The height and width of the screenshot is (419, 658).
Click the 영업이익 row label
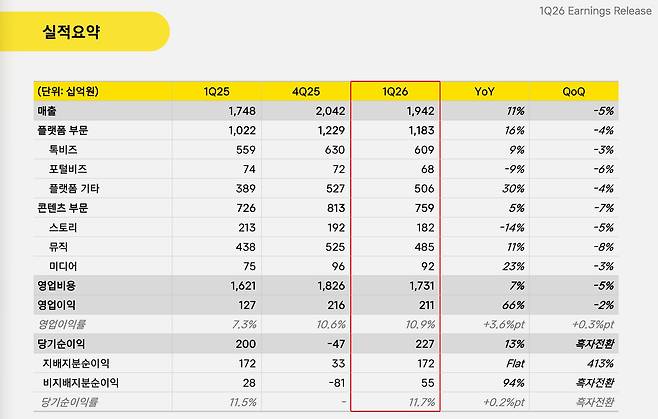coord(56,305)
